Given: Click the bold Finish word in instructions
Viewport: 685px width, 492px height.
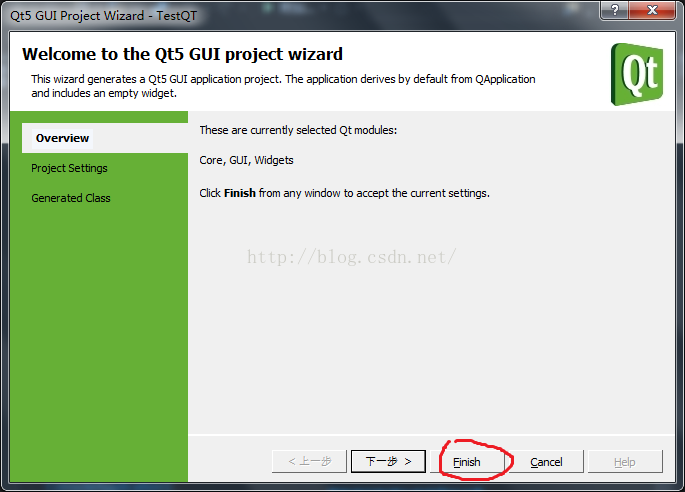Looking at the screenshot, I should click(240, 193).
